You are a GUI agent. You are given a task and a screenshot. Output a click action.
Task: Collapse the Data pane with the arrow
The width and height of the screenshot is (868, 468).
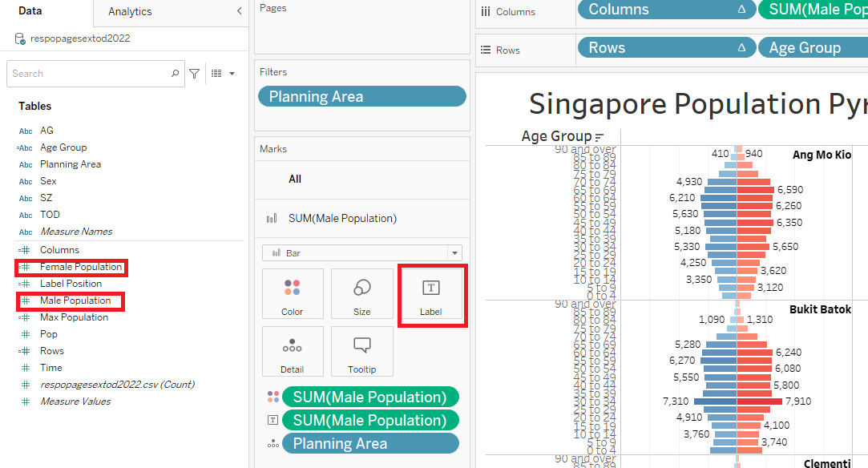pyautogui.click(x=239, y=11)
